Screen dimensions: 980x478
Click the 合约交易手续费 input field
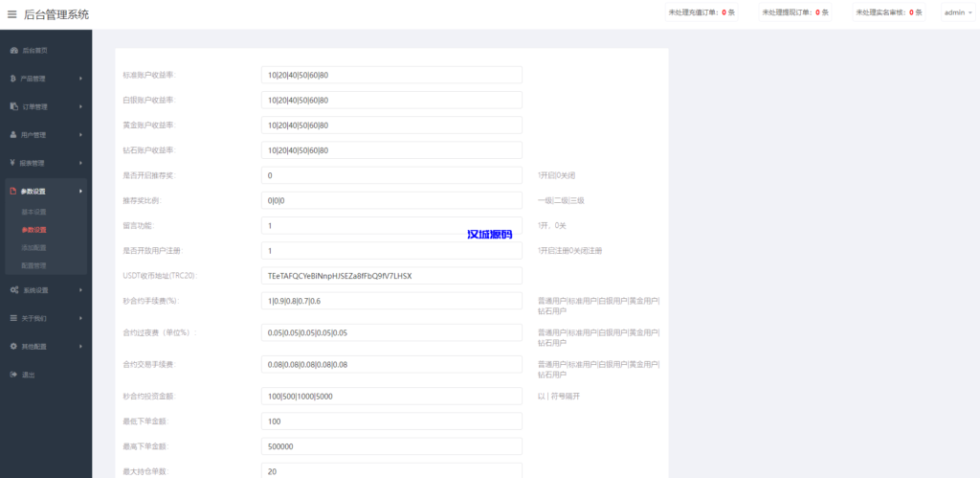391,364
